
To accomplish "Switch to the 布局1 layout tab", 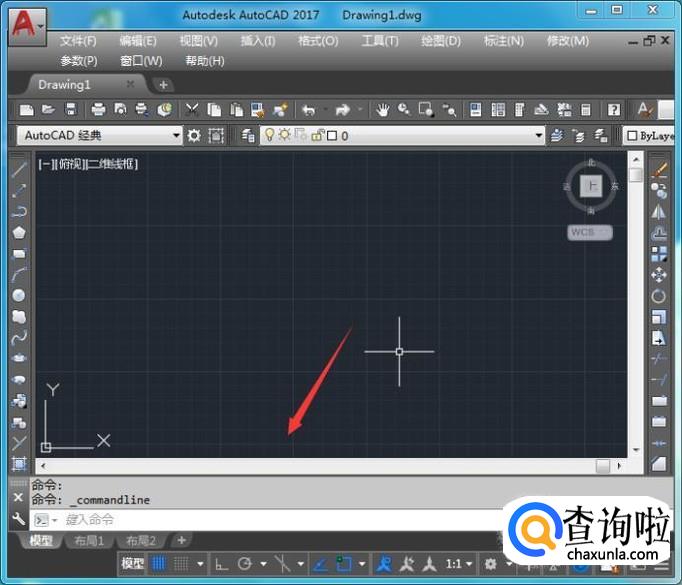I will point(89,541).
